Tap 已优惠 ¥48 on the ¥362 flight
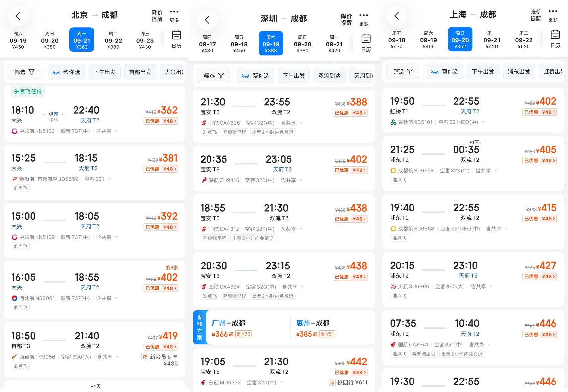The image size is (568, 392). point(161,121)
